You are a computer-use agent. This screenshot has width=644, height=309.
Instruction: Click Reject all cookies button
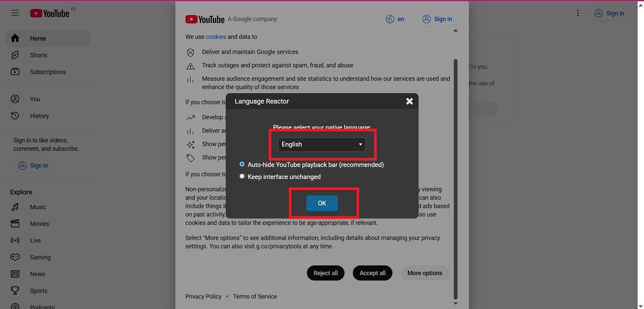pos(325,273)
